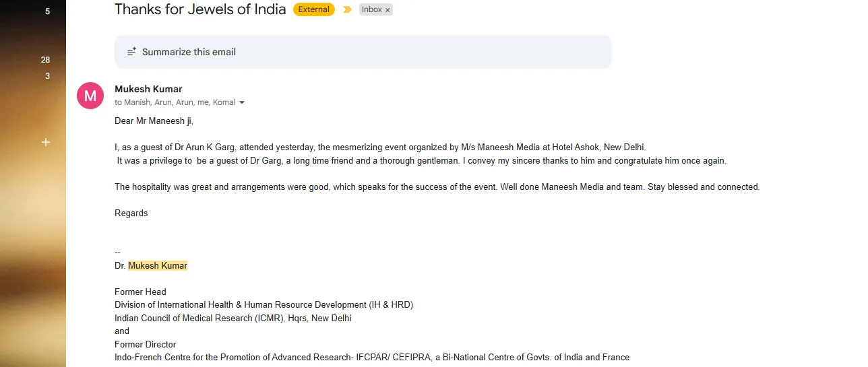The width and height of the screenshot is (868, 367).
Task: Click the email subject Thanks for Jewels of India
Action: pos(200,9)
